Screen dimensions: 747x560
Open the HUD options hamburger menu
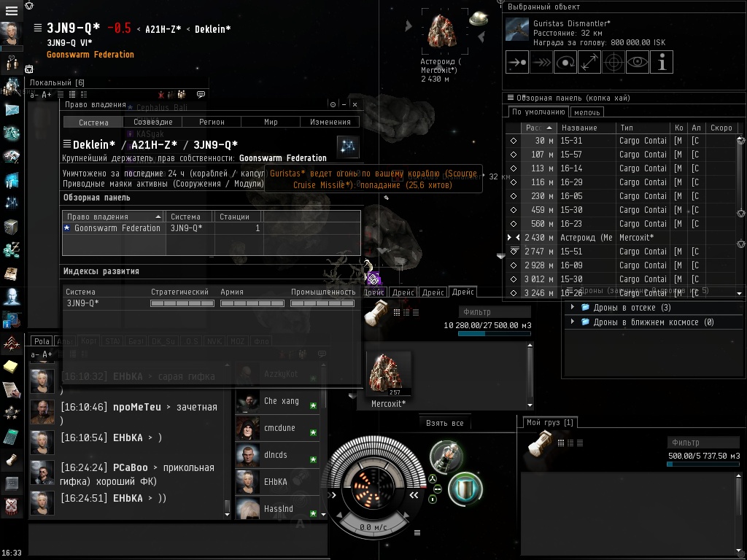tap(417, 532)
